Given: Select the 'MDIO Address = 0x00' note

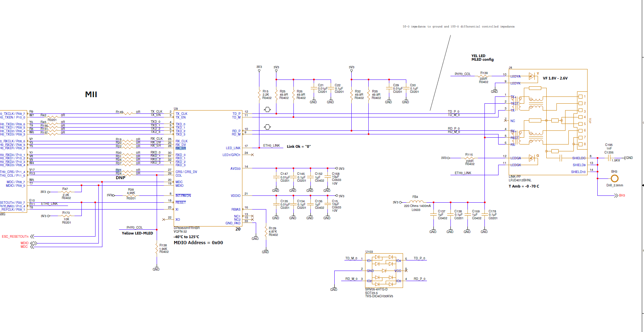Looking at the screenshot, I should [198, 243].
